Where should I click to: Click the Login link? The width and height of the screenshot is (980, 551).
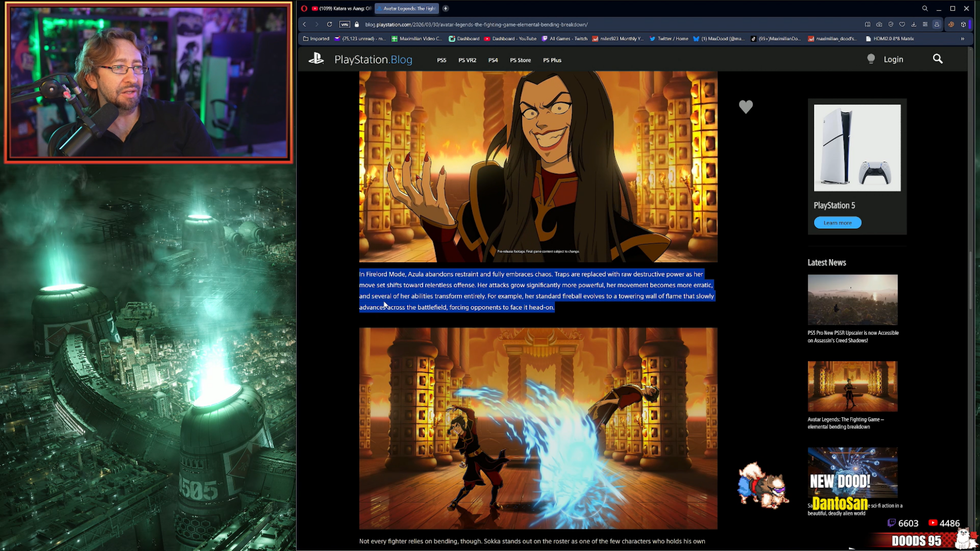(893, 59)
